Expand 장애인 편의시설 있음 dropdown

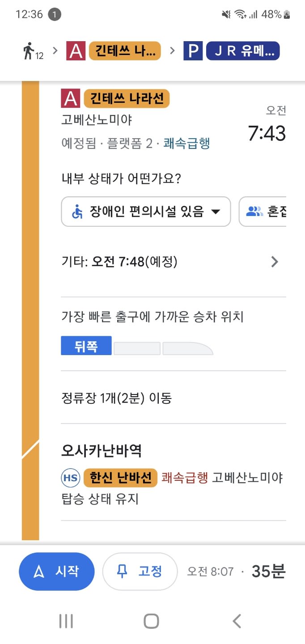[146, 212]
